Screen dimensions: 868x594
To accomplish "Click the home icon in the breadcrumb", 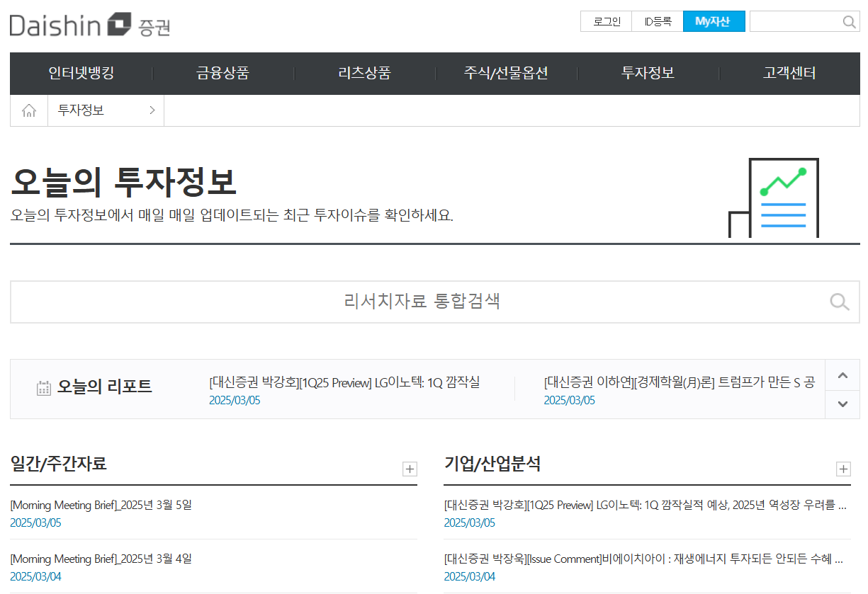I will [x=28, y=110].
